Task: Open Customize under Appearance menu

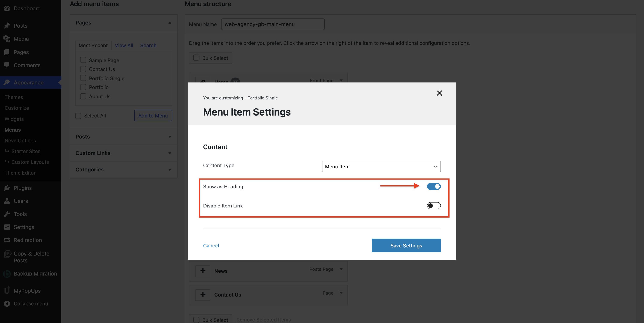Action: point(17,108)
